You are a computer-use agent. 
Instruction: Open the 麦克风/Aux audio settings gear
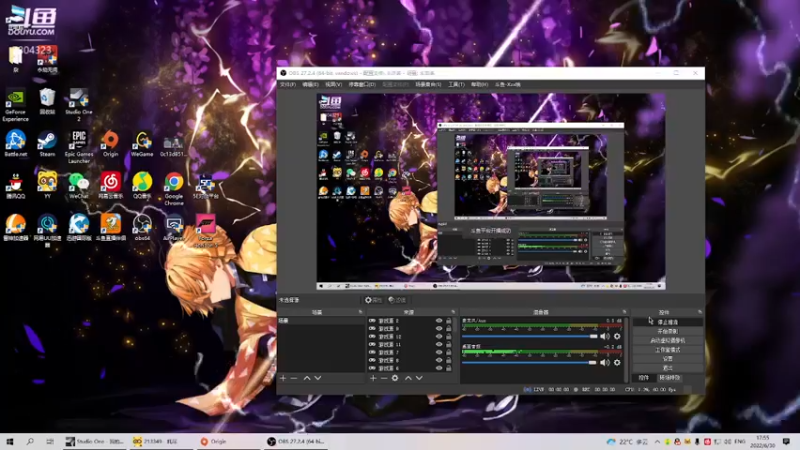coord(617,336)
